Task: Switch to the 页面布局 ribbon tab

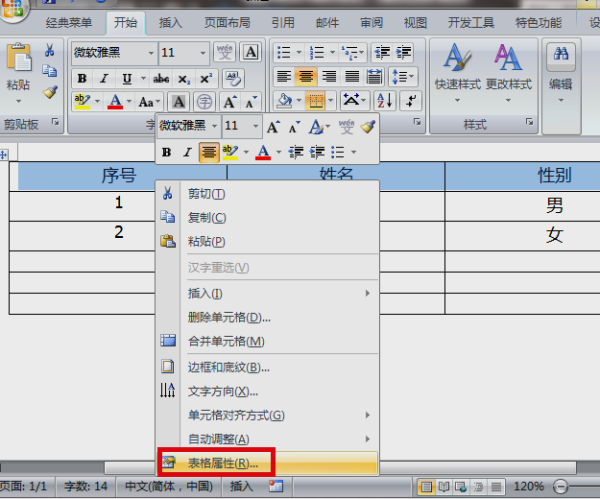Action: click(227, 23)
